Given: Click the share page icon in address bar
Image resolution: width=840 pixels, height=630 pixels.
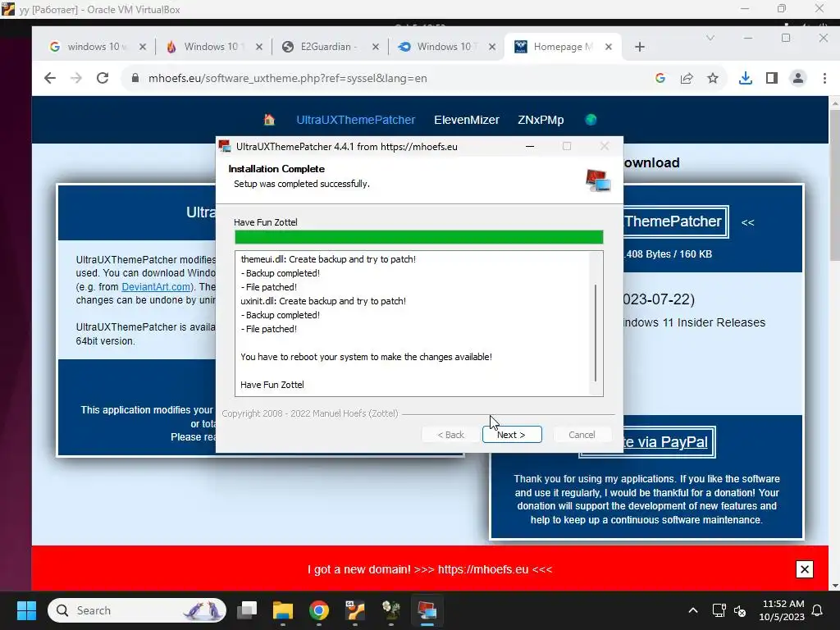Looking at the screenshot, I should coord(687,78).
